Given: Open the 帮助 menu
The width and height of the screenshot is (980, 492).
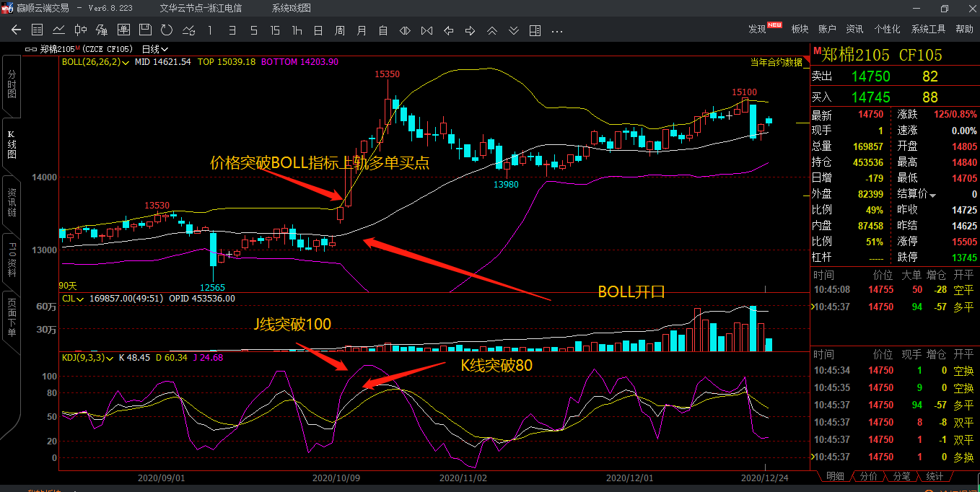Looking at the screenshot, I should (x=964, y=29).
